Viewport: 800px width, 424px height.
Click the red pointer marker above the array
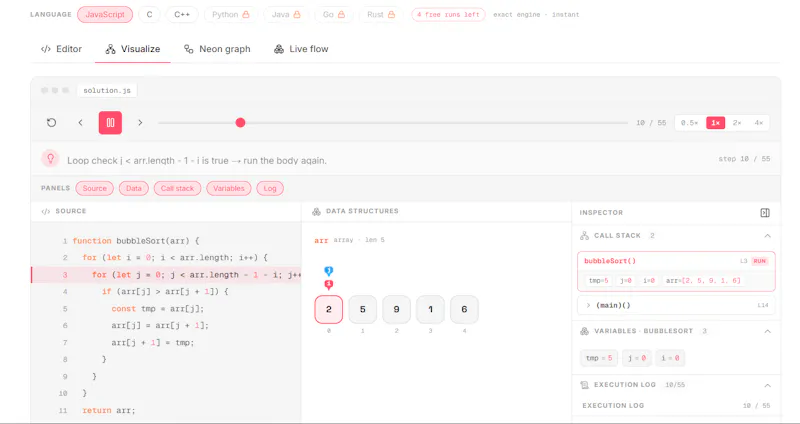coord(329,285)
